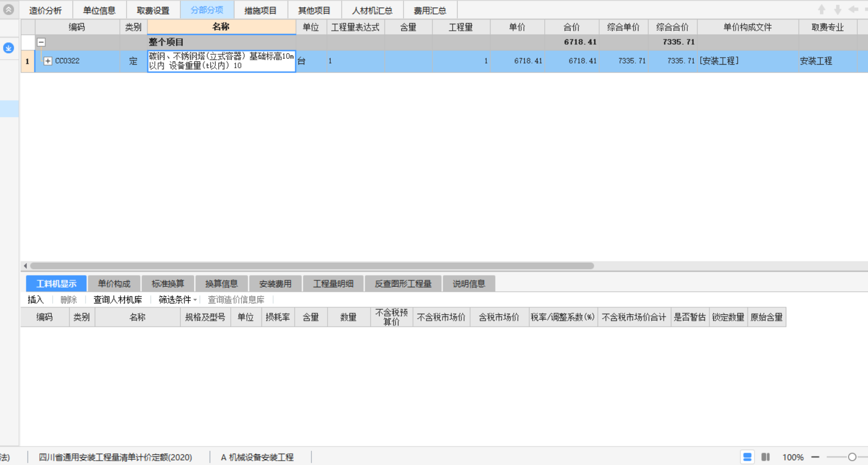Screen dimensions: 868x465
Task: Click the blue download arrow sidebar icon
Action: pyautogui.click(x=9, y=48)
